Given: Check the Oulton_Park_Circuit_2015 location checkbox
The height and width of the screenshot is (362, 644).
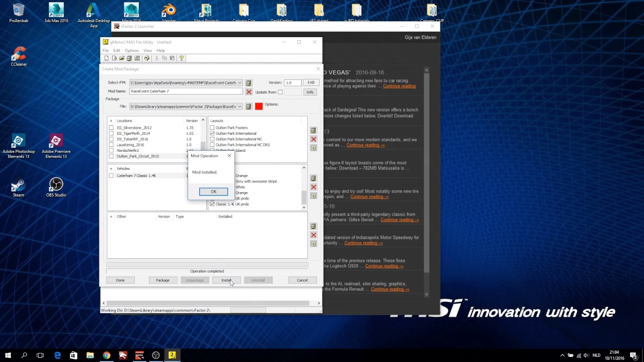Looking at the screenshot, I should 111,156.
